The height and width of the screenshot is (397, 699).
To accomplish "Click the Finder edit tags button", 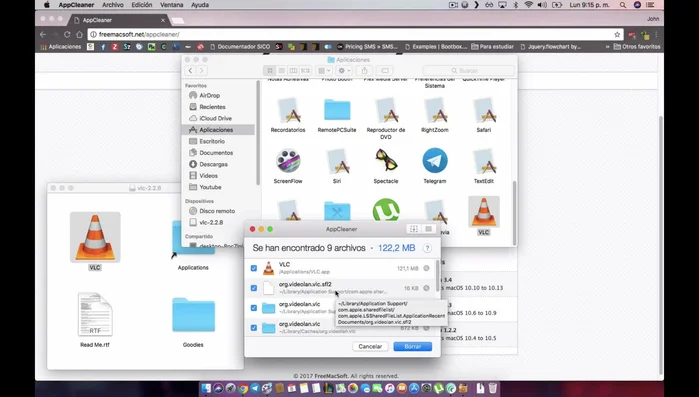I will click(x=385, y=70).
